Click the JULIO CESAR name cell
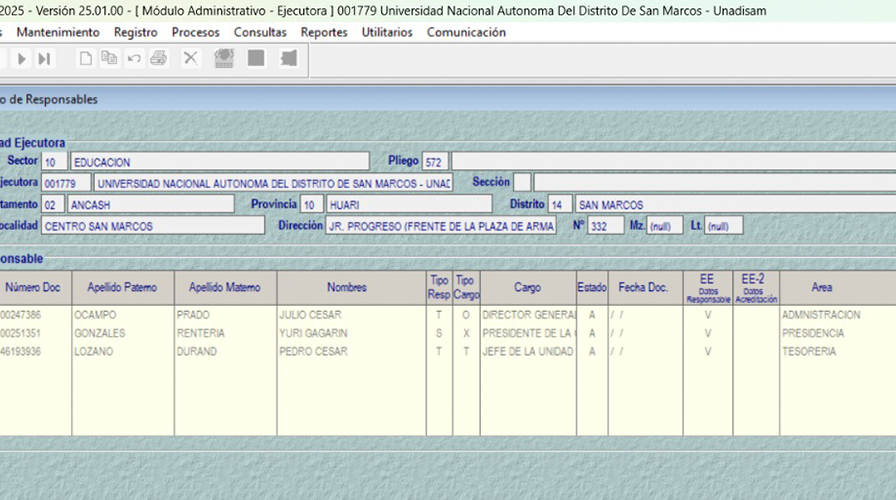The width and height of the screenshot is (896, 500). click(x=351, y=315)
